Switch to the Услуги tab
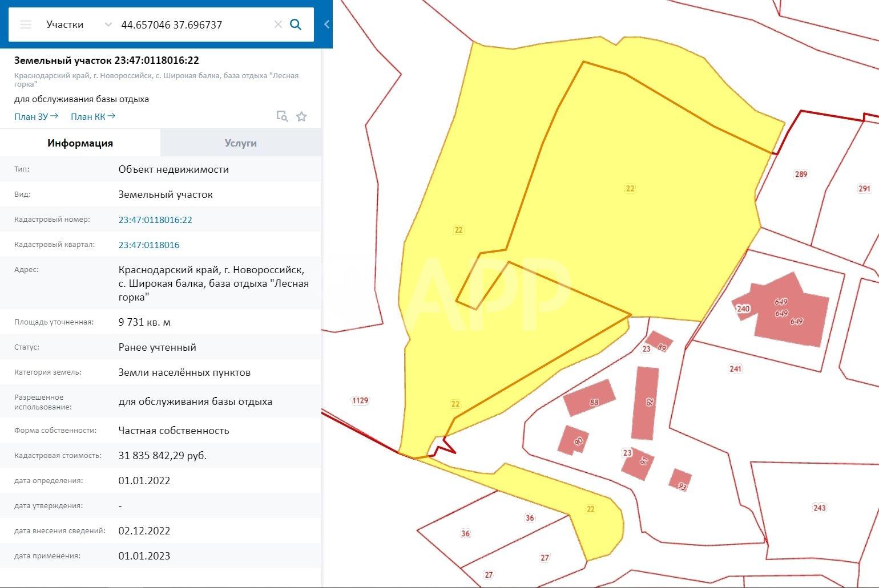879x588 pixels. coord(240,143)
